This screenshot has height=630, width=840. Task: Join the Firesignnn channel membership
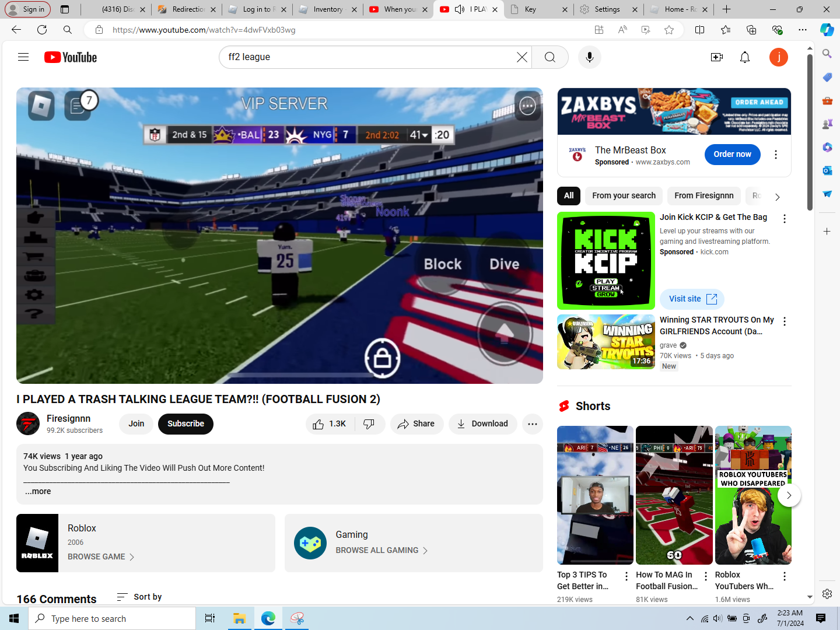pyautogui.click(x=136, y=424)
